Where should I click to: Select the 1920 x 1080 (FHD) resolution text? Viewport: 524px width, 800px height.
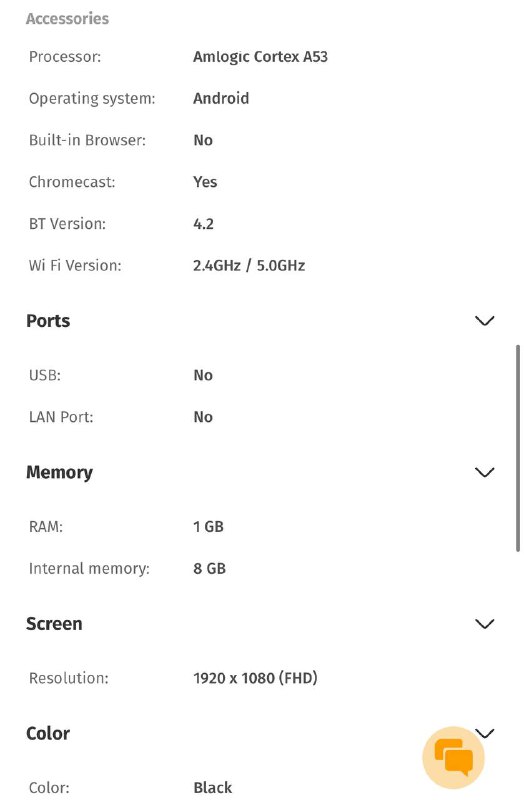255,678
